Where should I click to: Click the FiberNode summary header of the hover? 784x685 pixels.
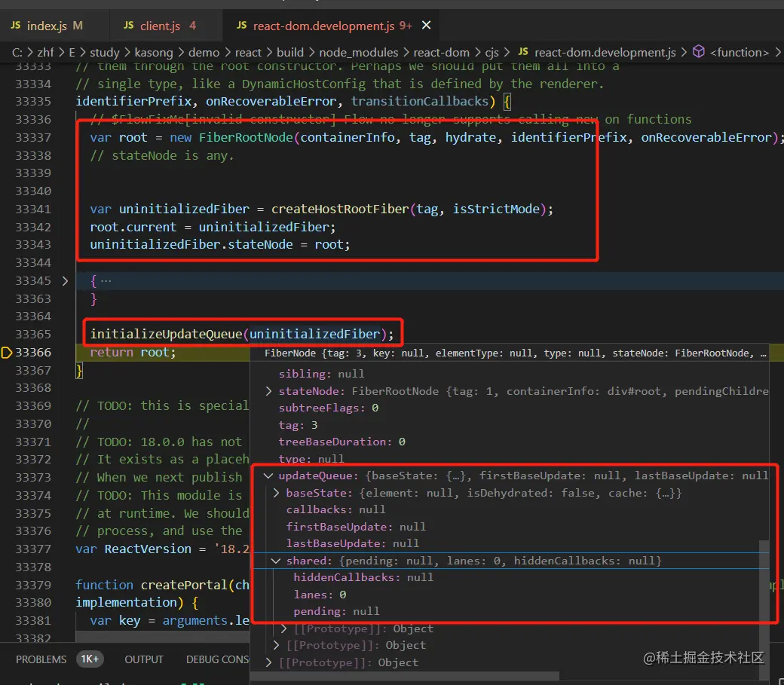pyautogui.click(x=510, y=353)
